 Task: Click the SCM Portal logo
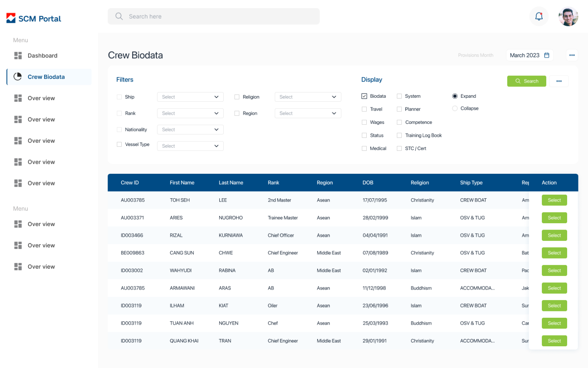coord(34,19)
